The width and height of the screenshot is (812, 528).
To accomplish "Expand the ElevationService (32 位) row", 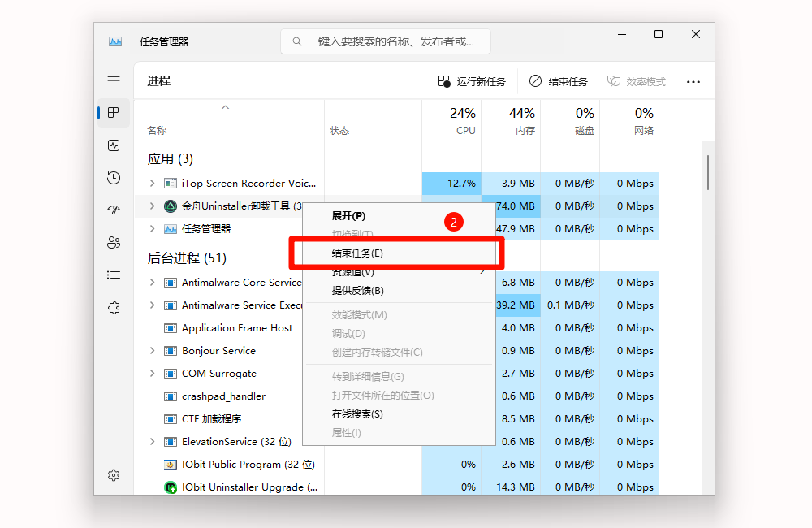I will pos(152,442).
